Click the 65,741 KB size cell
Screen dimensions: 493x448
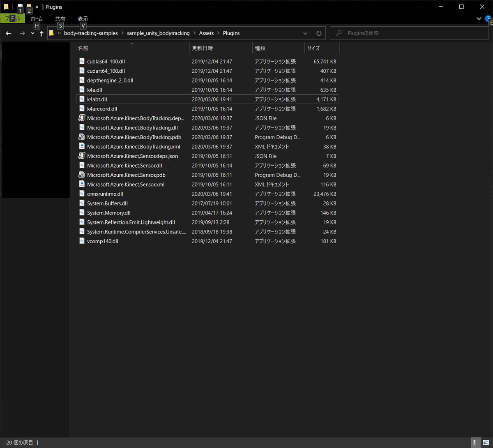325,62
